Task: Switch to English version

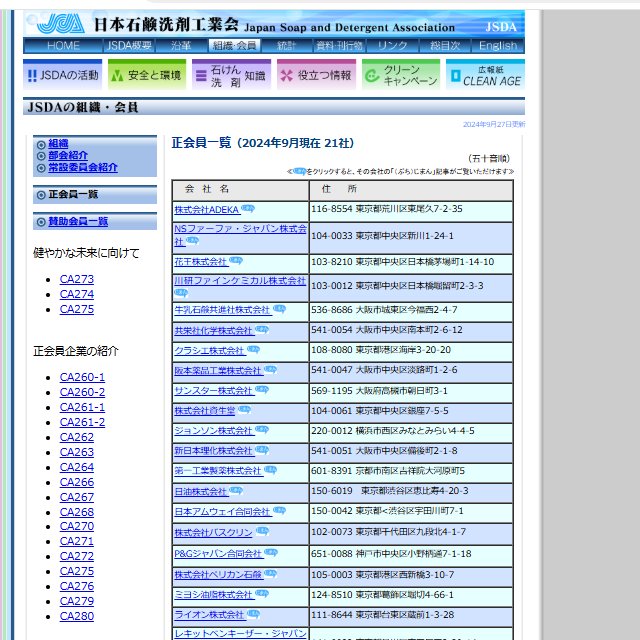Action: tap(498, 46)
